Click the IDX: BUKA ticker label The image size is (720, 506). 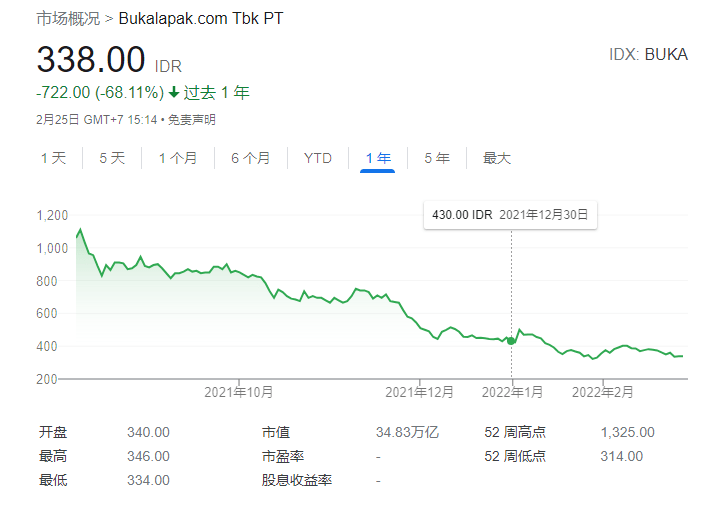pyautogui.click(x=648, y=55)
